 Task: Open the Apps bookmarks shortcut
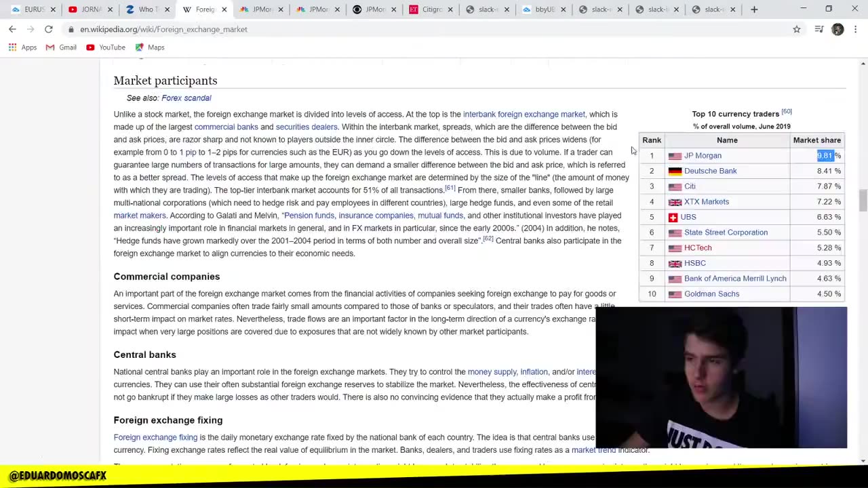[22, 47]
